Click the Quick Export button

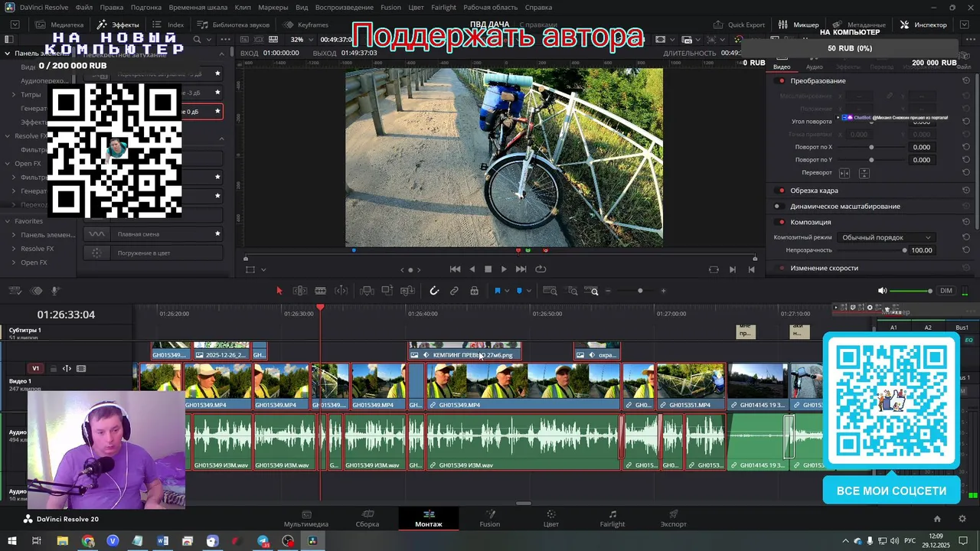(739, 24)
